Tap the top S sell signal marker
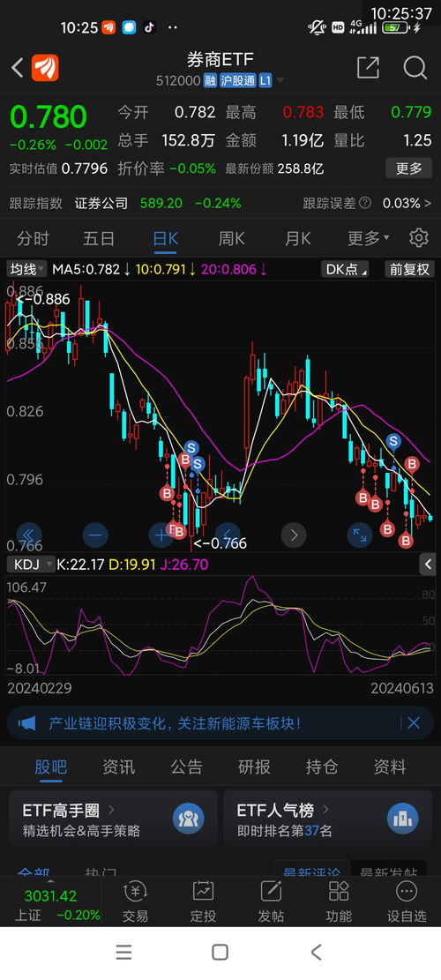This screenshot has height=980, width=441. [392, 442]
